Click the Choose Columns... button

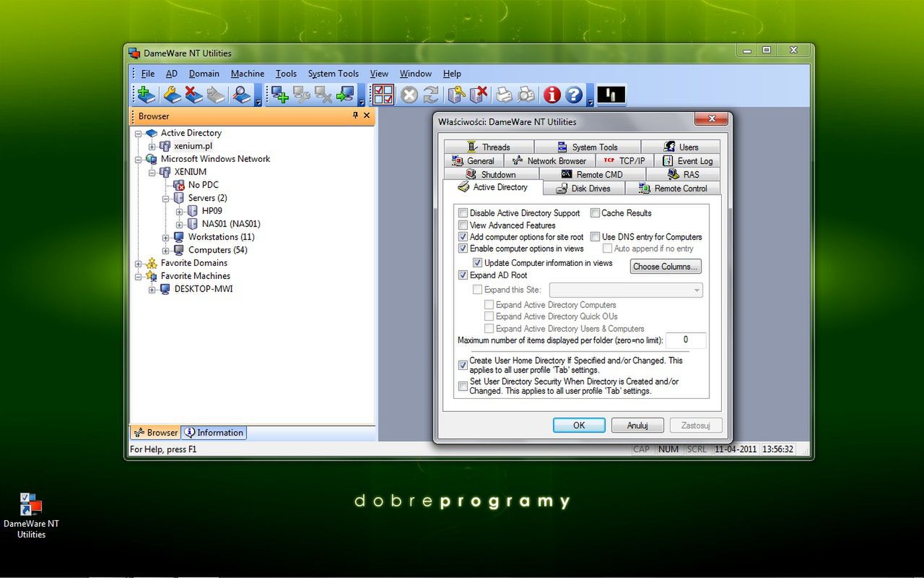(x=666, y=267)
